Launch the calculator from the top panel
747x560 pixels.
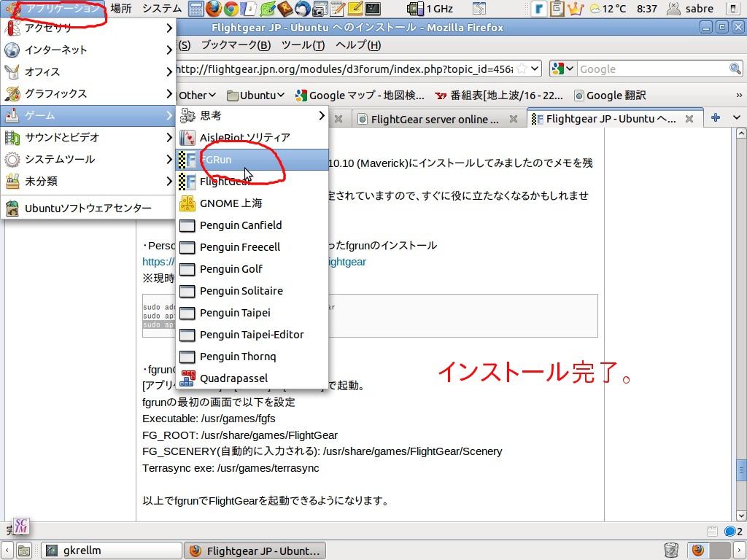pos(196,8)
